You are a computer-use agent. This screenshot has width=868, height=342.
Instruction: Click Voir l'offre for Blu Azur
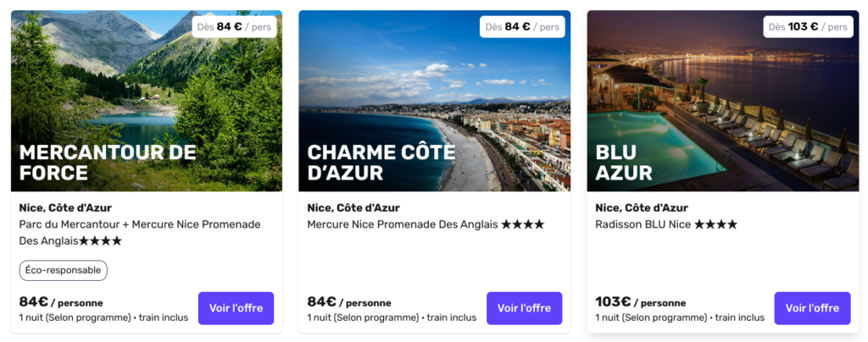point(812,308)
